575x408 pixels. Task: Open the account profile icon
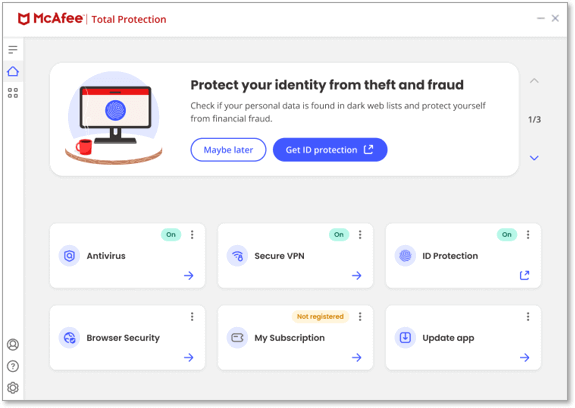pos(13,344)
